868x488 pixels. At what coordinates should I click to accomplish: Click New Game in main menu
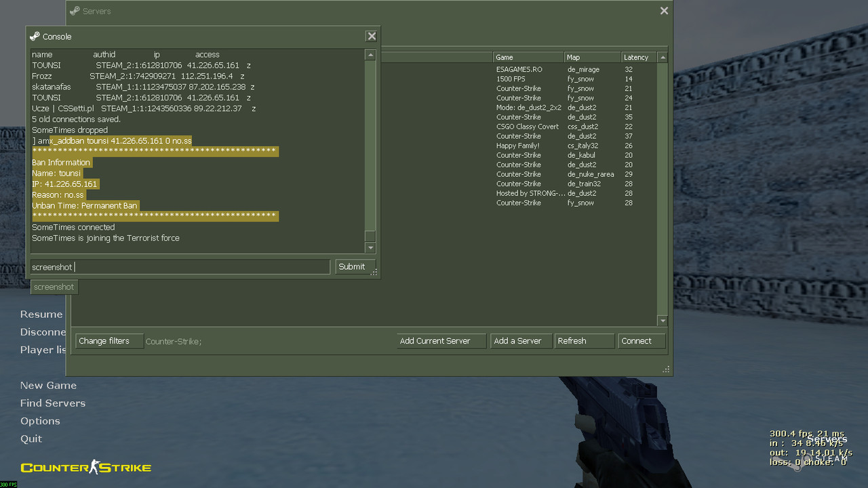point(48,385)
